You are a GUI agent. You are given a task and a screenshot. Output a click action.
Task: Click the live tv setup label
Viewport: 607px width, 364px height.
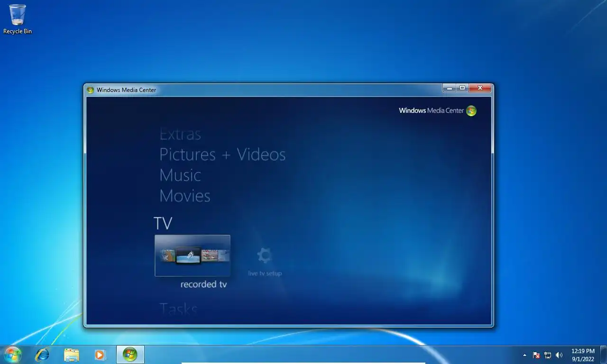point(265,273)
